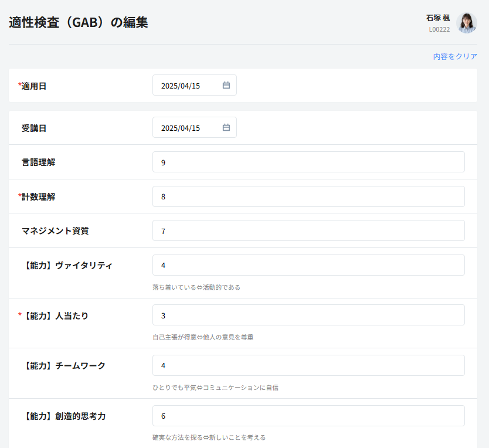Click the 内容をクリア link

click(x=455, y=57)
